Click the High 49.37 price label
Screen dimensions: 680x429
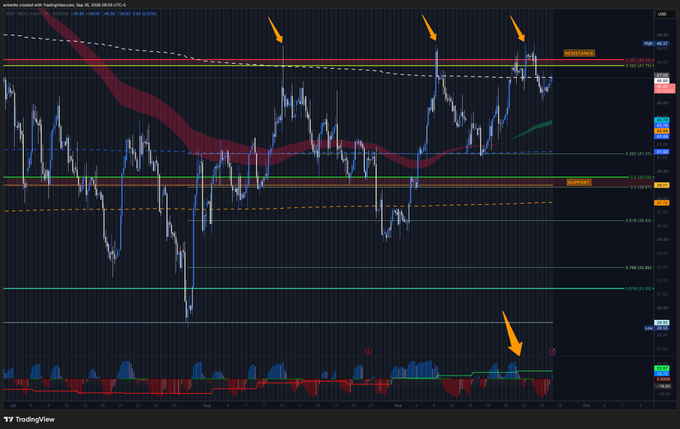[x=656, y=43]
